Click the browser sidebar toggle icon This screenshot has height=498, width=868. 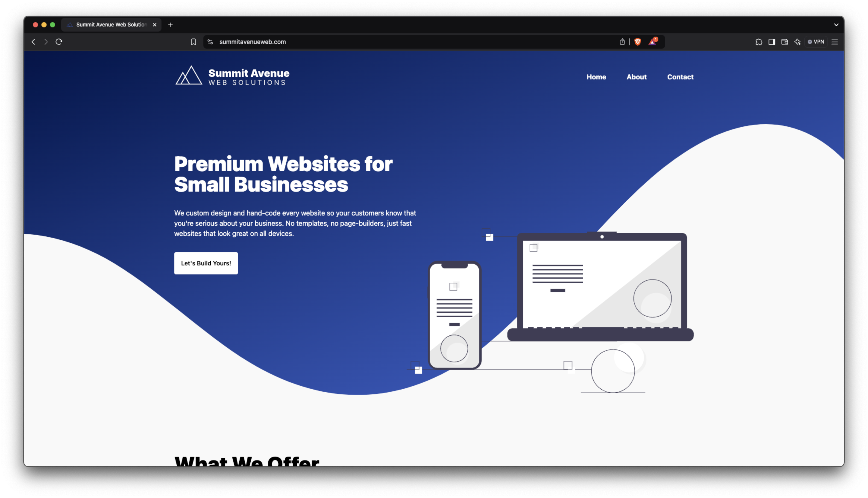[773, 41]
